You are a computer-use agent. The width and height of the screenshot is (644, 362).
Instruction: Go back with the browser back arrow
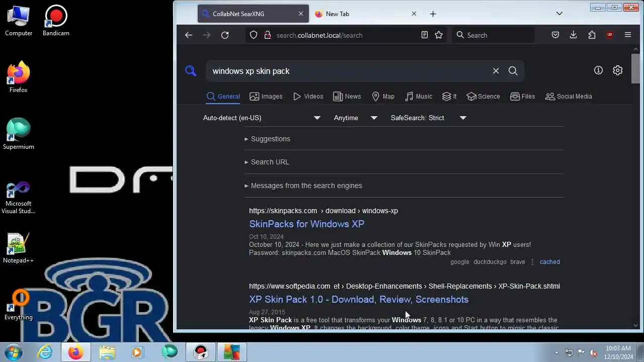189,35
